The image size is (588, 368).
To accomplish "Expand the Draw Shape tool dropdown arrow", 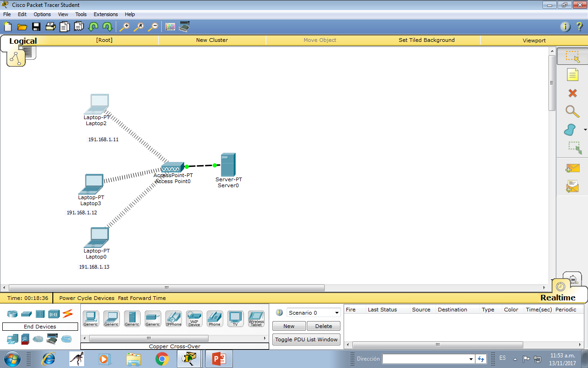I will [x=585, y=130].
